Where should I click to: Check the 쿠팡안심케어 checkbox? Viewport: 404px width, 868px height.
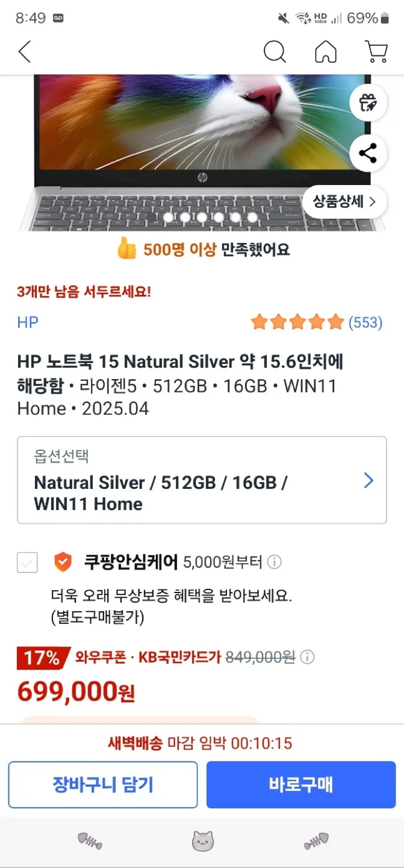(27, 562)
